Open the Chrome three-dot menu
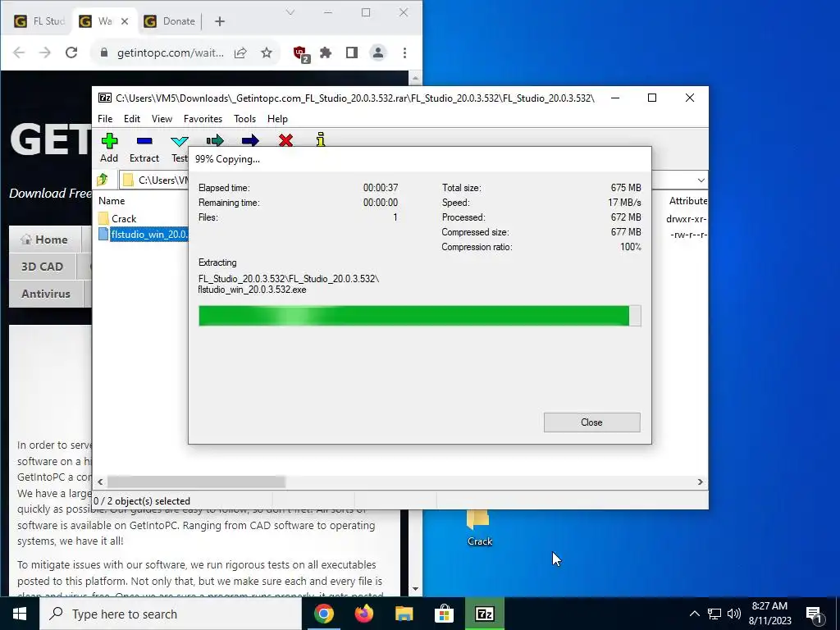This screenshot has width=840, height=630. point(404,52)
